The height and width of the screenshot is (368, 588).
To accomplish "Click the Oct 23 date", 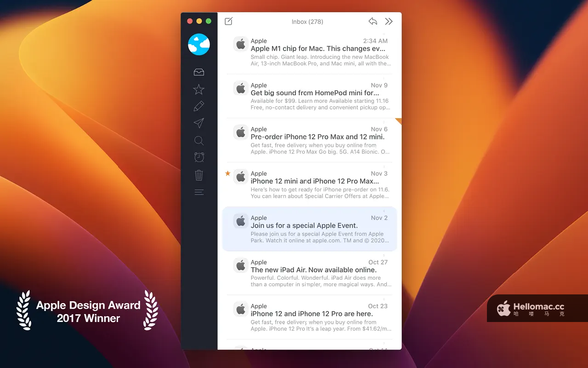I will click(x=378, y=306).
